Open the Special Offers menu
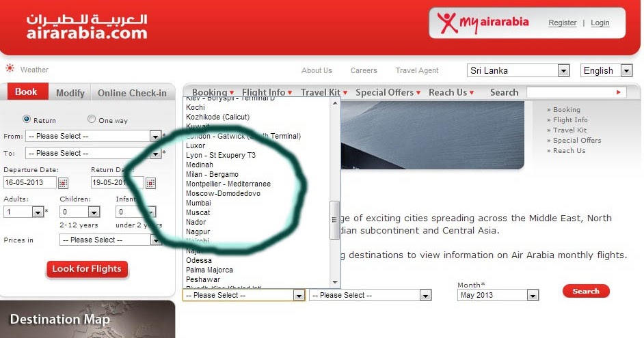This screenshot has height=338, width=644. (x=388, y=92)
